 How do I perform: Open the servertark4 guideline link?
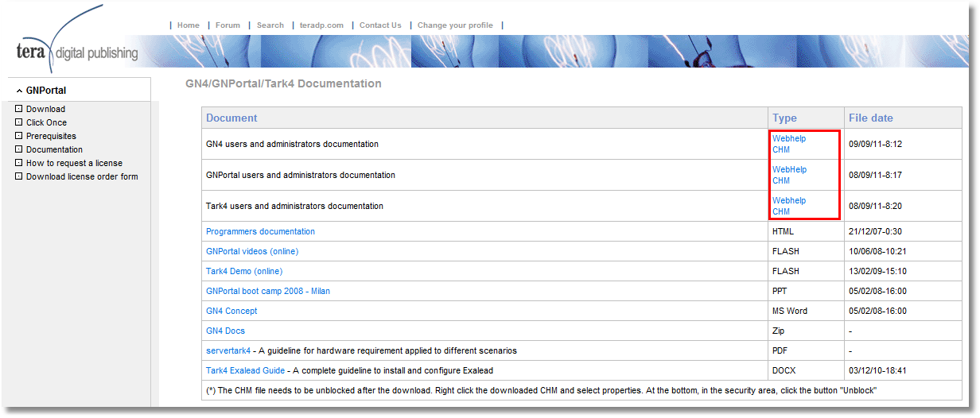(228, 350)
